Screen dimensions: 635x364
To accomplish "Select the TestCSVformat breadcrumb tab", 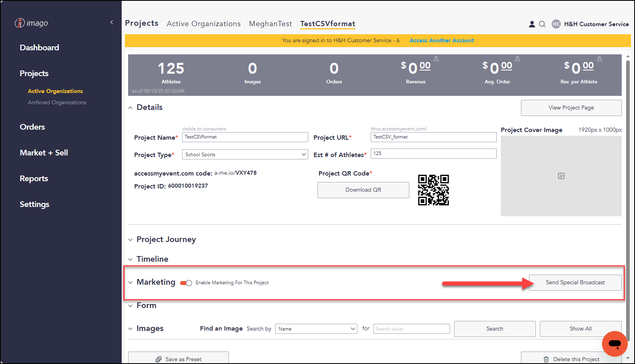I will 328,24.
